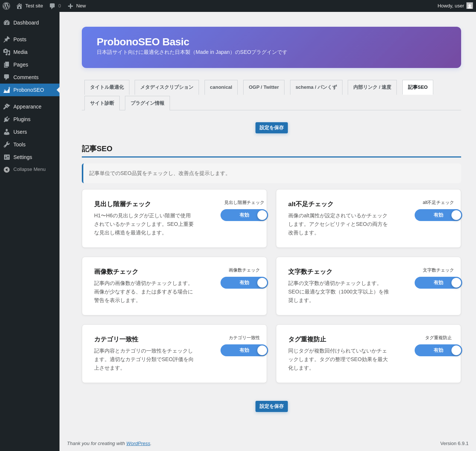Screen dimensions: 476x451
Task: Open the OGP / Twitter tab
Action: (264, 87)
